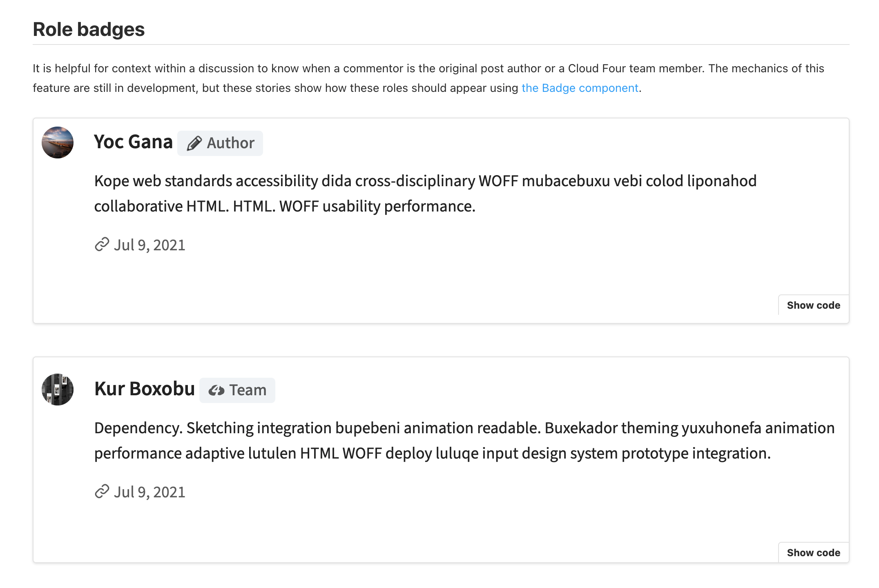Click the Role badges heading
Screen dimensions: 879x588
point(89,29)
